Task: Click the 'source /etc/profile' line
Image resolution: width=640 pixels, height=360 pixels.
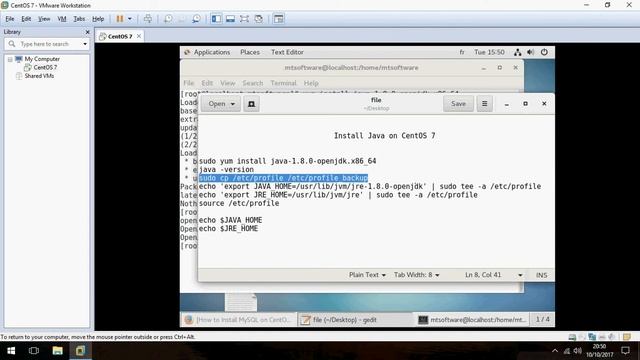Action: click(x=239, y=203)
